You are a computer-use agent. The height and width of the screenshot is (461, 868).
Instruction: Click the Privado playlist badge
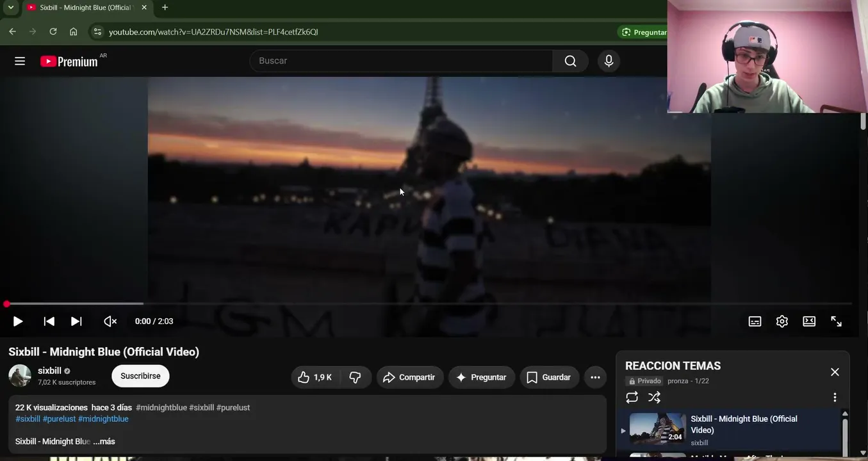[644, 381]
